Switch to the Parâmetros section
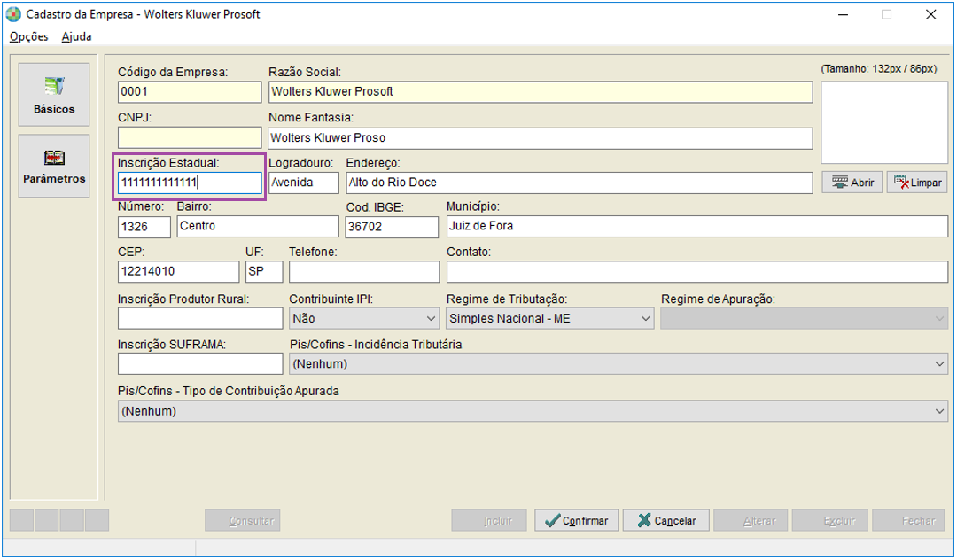This screenshot has height=560, width=957. click(54, 166)
